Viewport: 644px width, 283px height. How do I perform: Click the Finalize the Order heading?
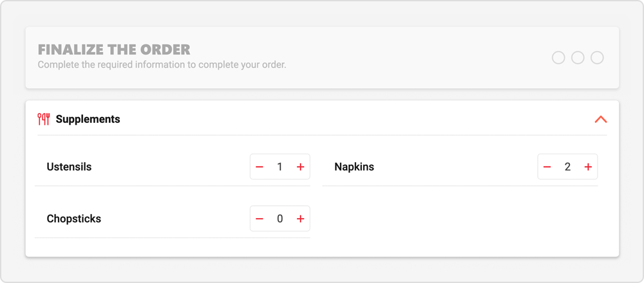click(114, 50)
